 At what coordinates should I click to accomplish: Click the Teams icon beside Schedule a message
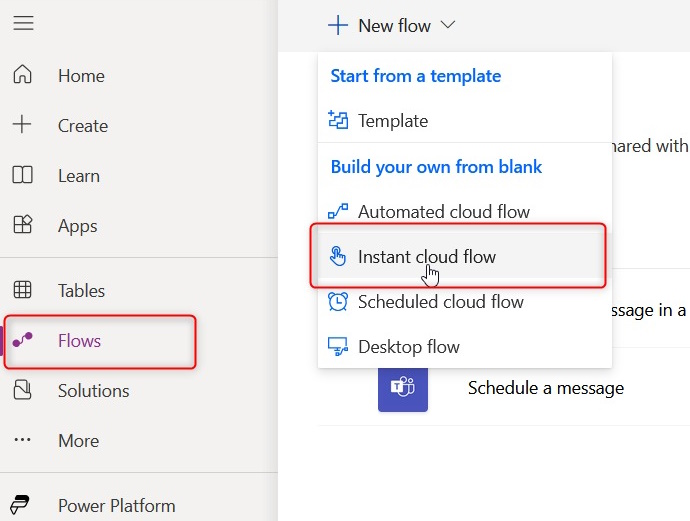[x=403, y=387]
